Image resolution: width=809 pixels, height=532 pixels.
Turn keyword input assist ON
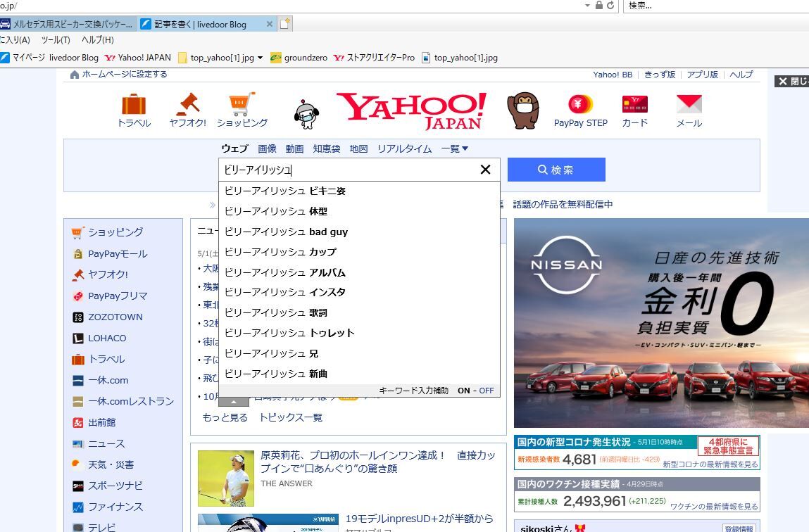point(463,391)
